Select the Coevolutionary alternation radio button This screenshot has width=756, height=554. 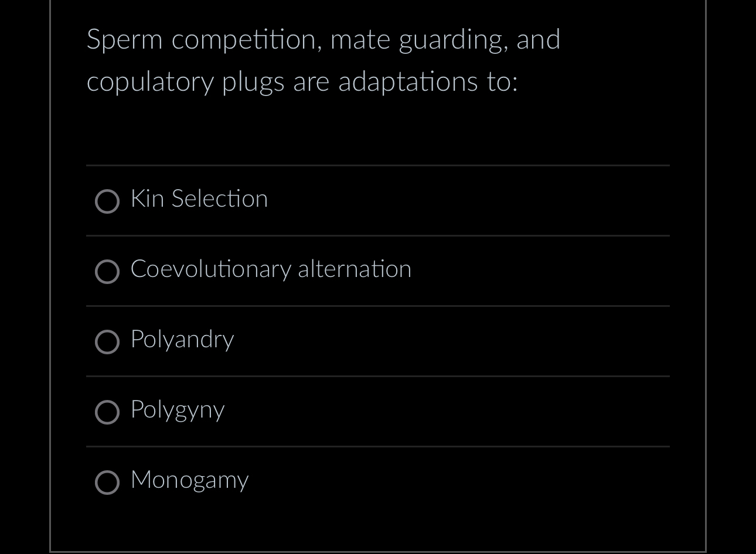[x=107, y=272]
